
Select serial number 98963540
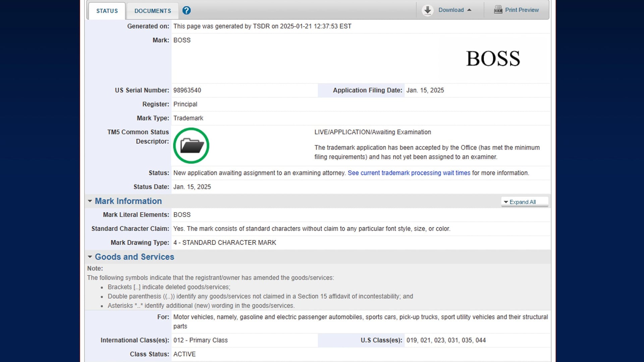(x=187, y=90)
